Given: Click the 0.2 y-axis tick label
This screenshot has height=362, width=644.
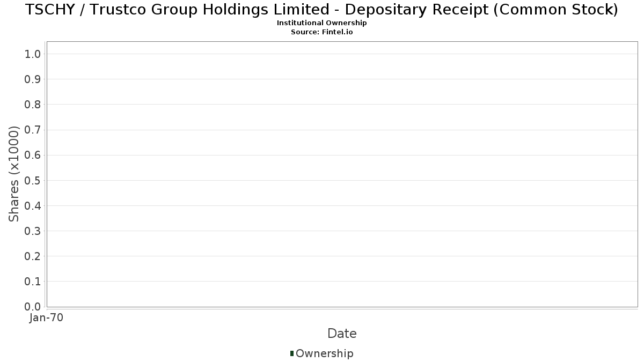Looking at the screenshot, I should click(33, 256).
